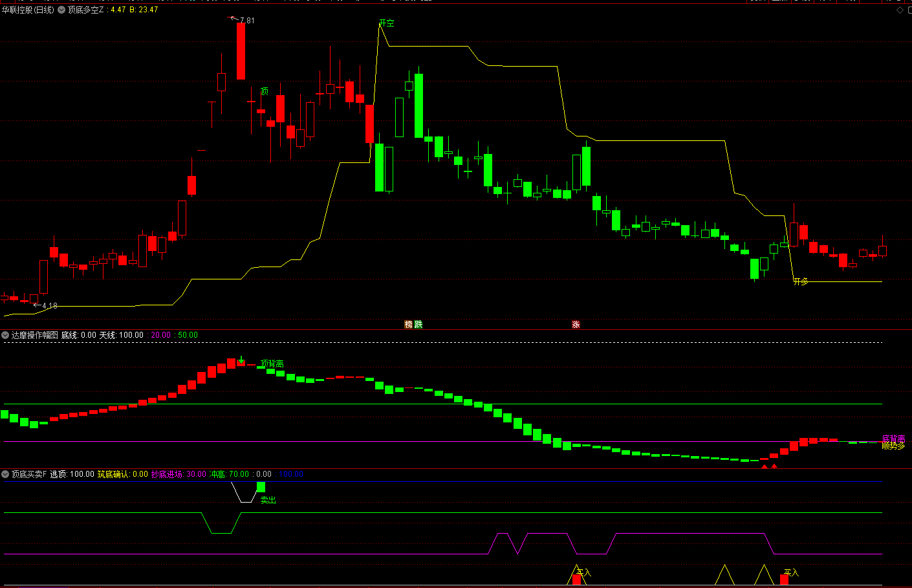Click the 华联控股(日线) stock title
912x588 pixels.
pos(28,10)
